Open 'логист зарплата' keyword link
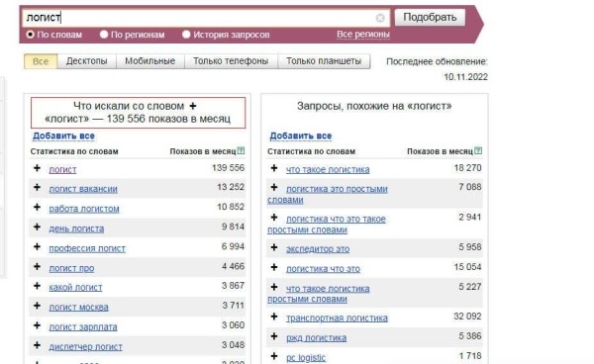 [83, 327]
